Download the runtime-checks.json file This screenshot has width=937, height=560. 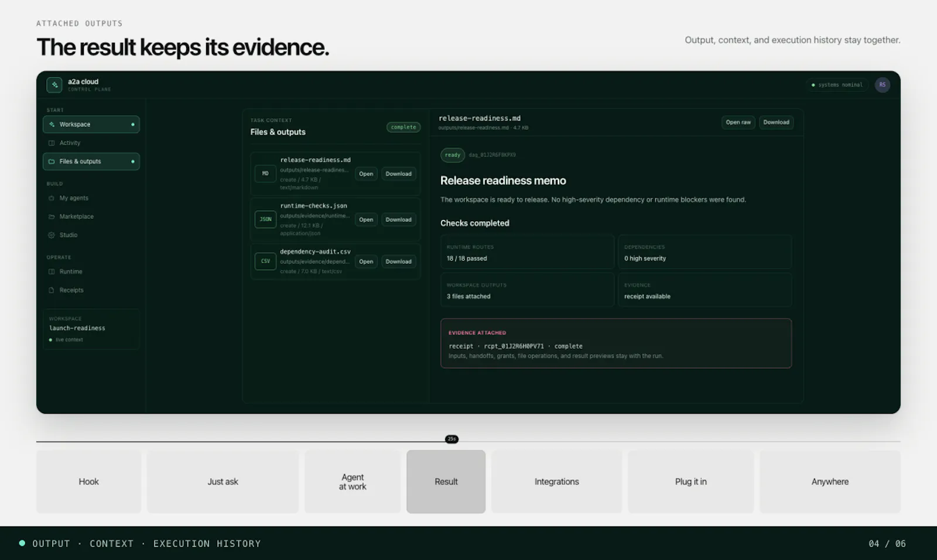pos(399,219)
